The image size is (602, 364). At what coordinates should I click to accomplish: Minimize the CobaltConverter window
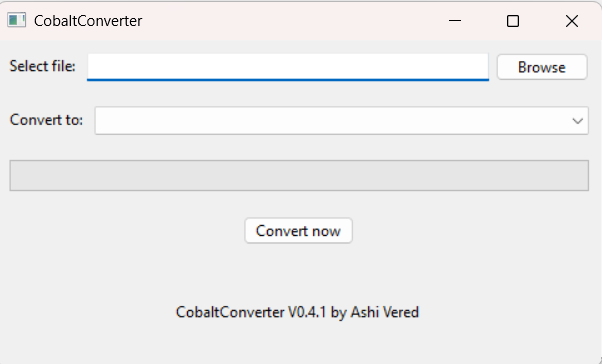tap(455, 21)
